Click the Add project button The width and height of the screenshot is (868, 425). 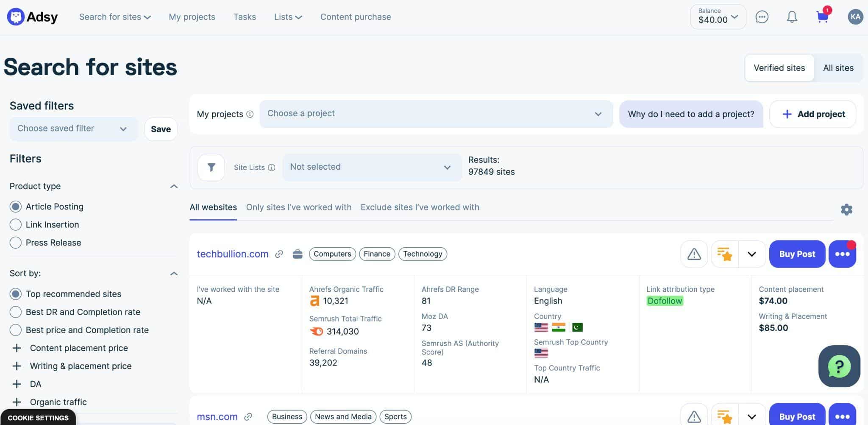813,114
